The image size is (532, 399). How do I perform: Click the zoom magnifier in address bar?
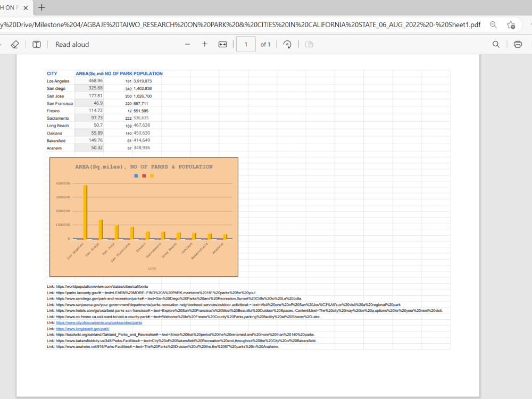(493, 25)
